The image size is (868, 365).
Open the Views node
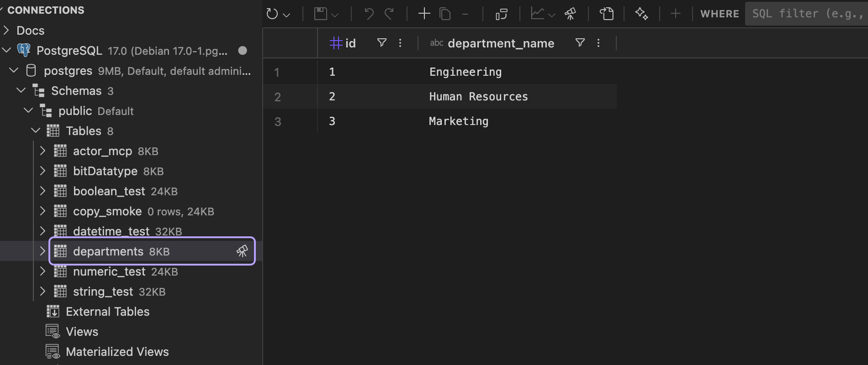(x=82, y=332)
